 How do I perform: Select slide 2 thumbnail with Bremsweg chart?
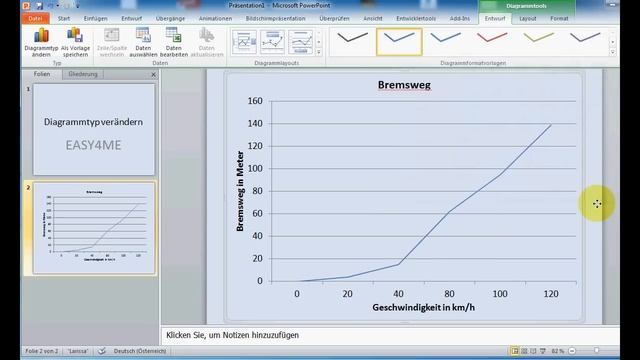pyautogui.click(x=94, y=228)
